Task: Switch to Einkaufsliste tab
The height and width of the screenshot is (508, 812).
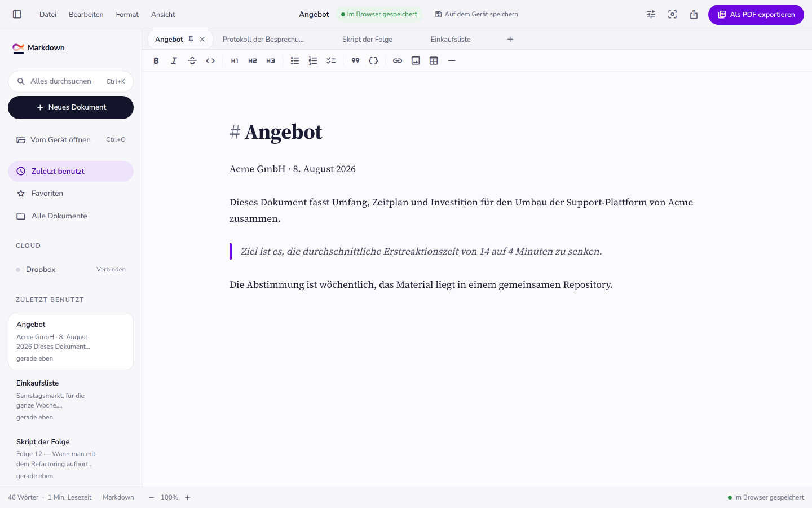Action: point(451,40)
